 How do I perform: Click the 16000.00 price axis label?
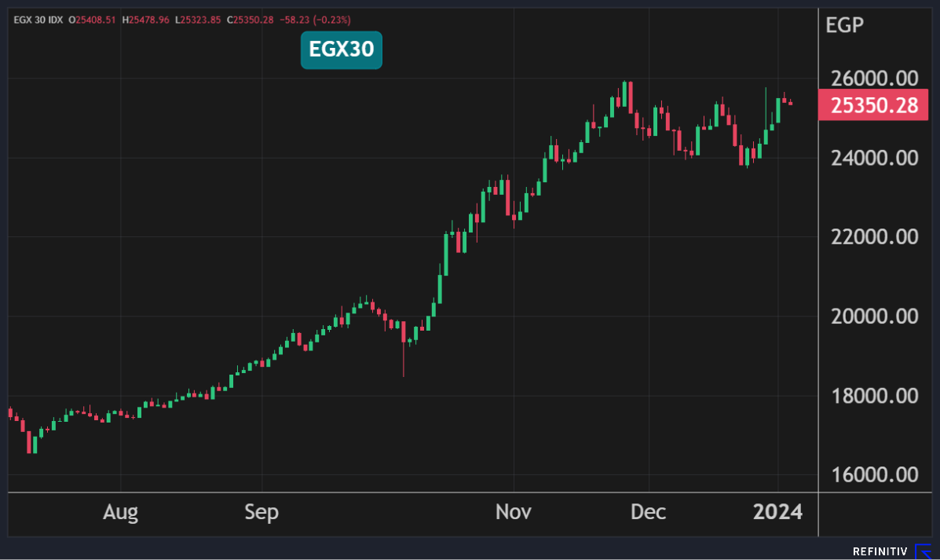[x=872, y=474]
